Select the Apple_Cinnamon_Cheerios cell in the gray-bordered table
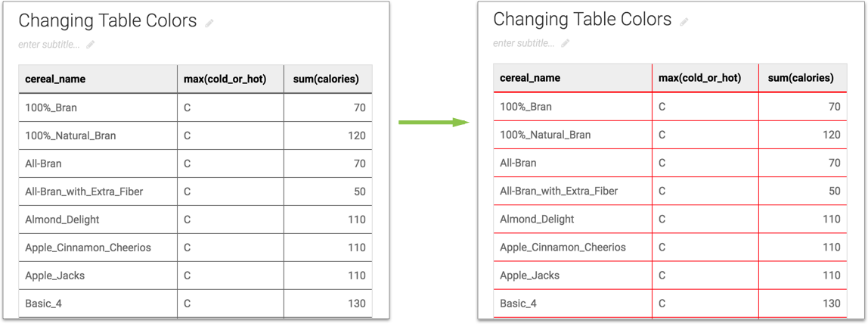868x324 pixels. tap(88, 248)
